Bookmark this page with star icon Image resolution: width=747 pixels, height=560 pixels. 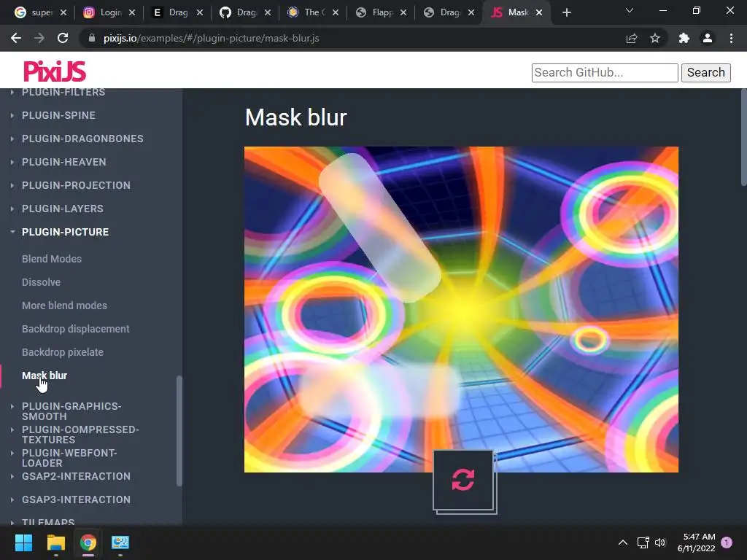pyautogui.click(x=655, y=38)
